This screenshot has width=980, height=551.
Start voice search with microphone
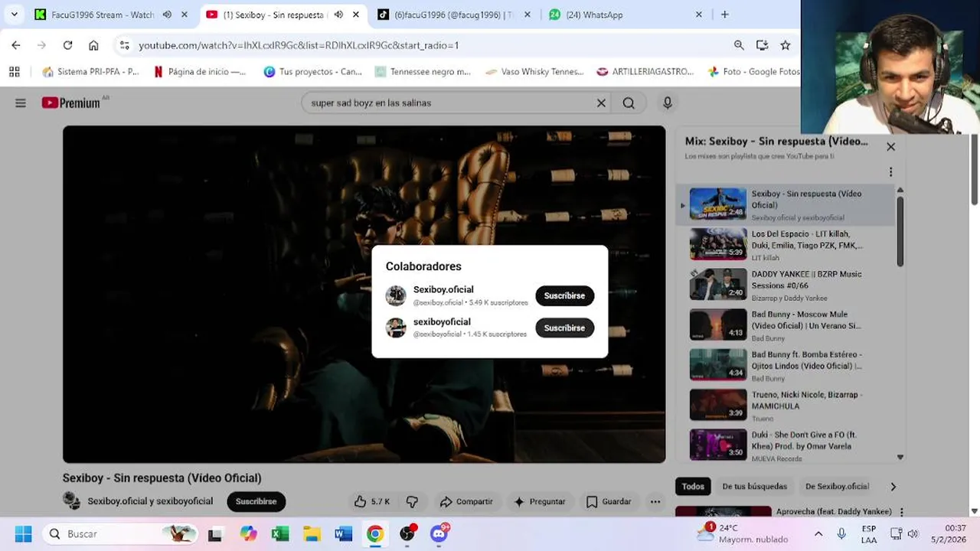point(668,103)
